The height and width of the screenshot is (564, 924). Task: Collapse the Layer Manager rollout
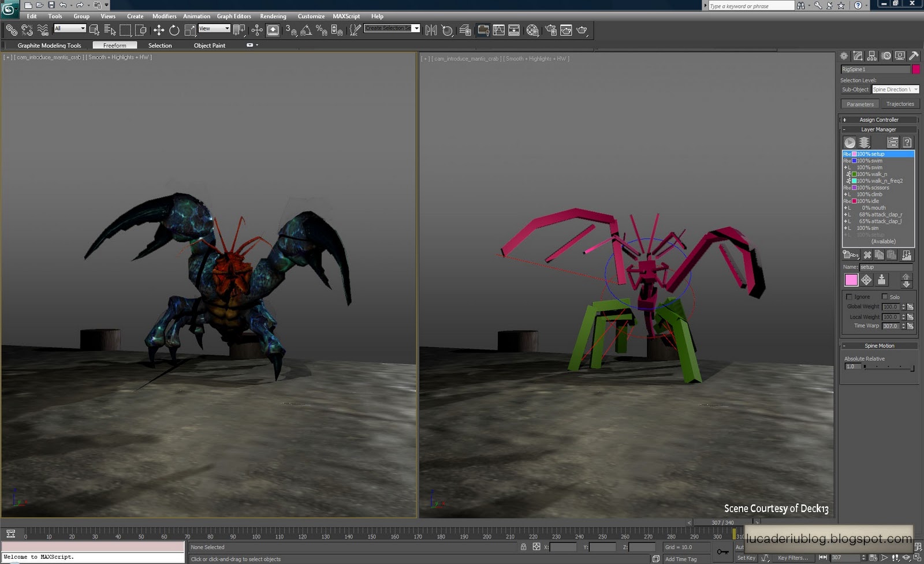[878, 129]
